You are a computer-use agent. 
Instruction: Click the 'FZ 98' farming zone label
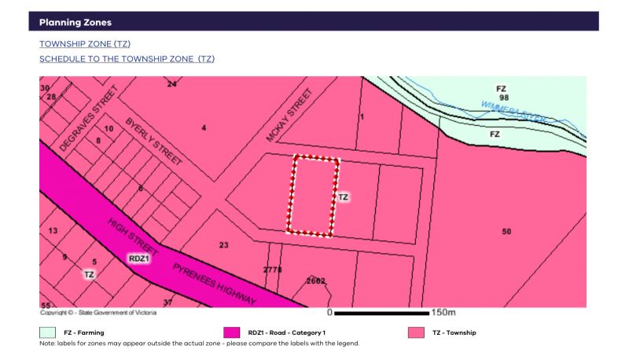click(x=502, y=93)
